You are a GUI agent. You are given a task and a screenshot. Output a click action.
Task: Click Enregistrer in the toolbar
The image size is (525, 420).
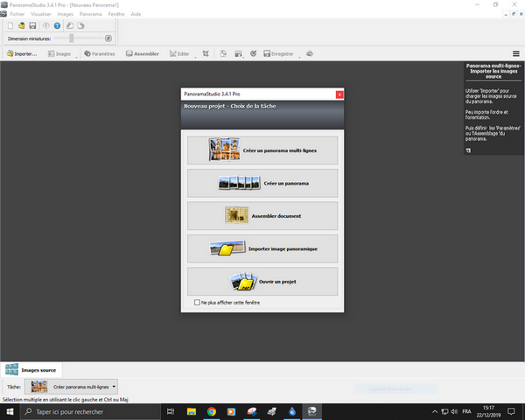tap(278, 53)
